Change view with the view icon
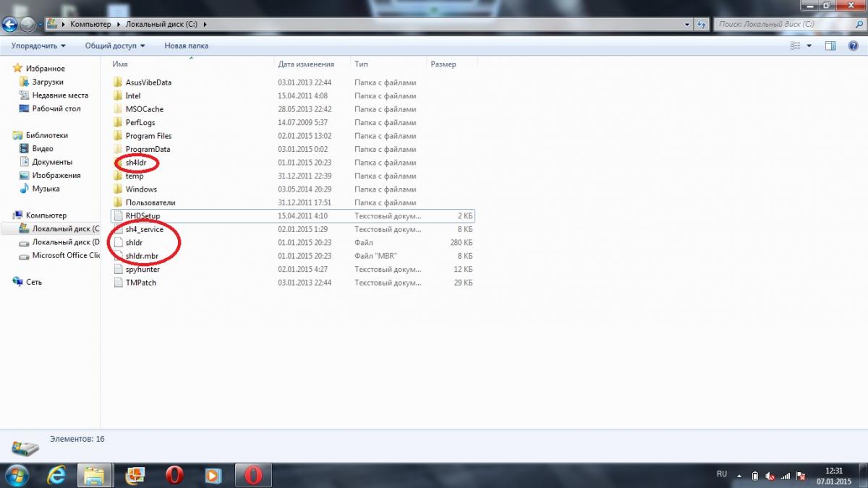The width and height of the screenshot is (868, 488). pyautogui.click(x=796, y=46)
